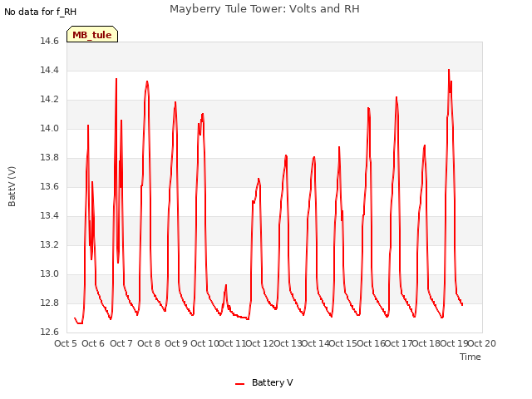Click the MB_tule annotation label
This screenshot has height=399, width=532.
point(92,34)
